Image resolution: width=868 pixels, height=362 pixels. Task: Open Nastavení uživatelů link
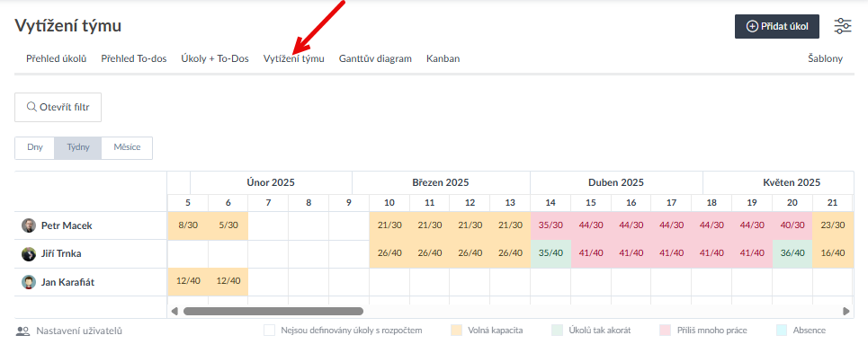tap(78, 331)
